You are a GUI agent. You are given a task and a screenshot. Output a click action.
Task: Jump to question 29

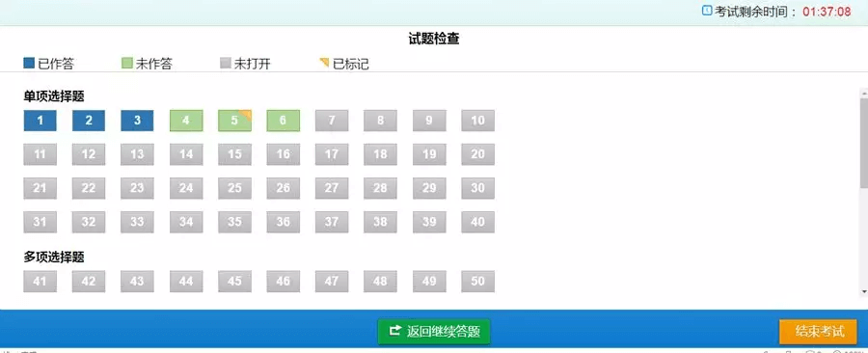(x=429, y=188)
